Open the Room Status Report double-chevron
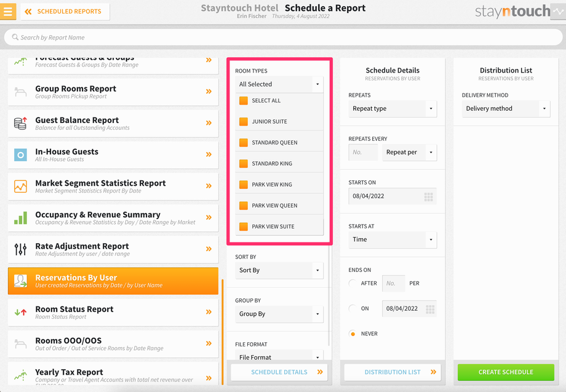This screenshot has height=392, width=566. click(x=209, y=311)
